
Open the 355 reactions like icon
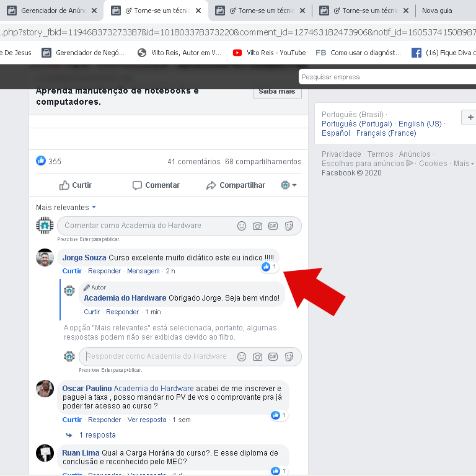click(41, 161)
